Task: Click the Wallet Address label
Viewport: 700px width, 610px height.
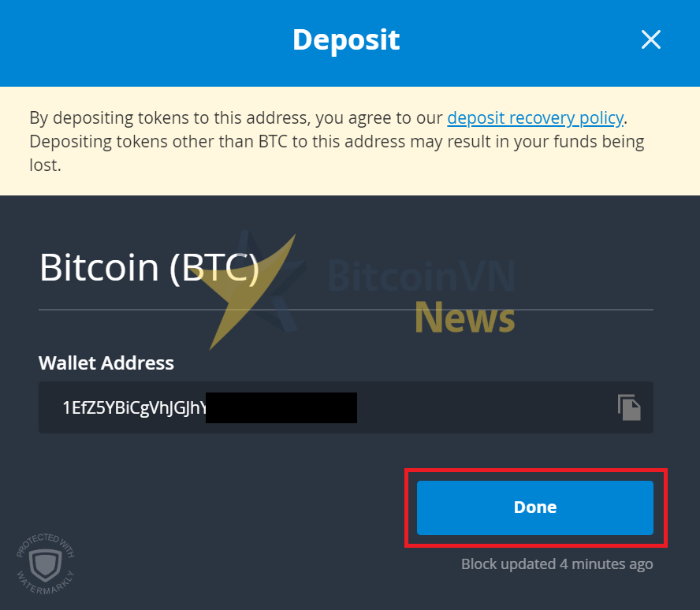Action: point(106,363)
